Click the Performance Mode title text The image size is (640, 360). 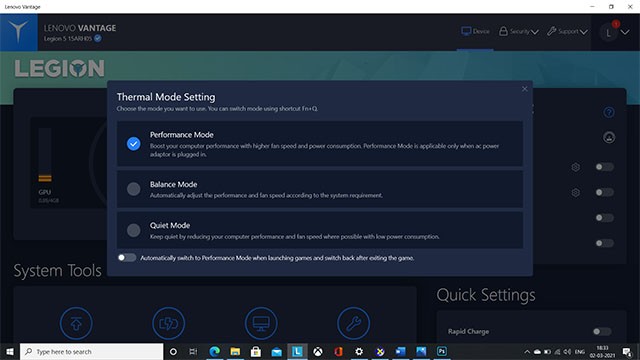pos(182,135)
